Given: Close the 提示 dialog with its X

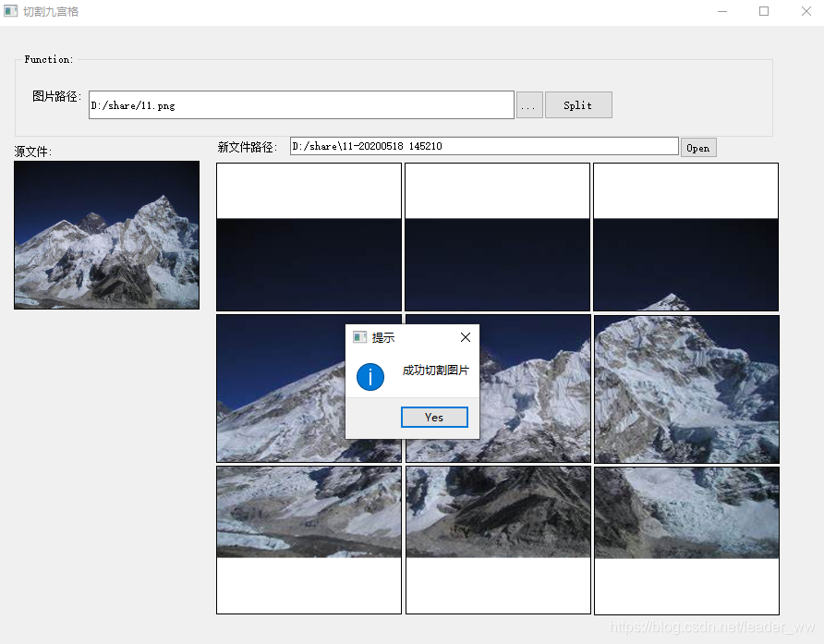Looking at the screenshot, I should (x=465, y=337).
